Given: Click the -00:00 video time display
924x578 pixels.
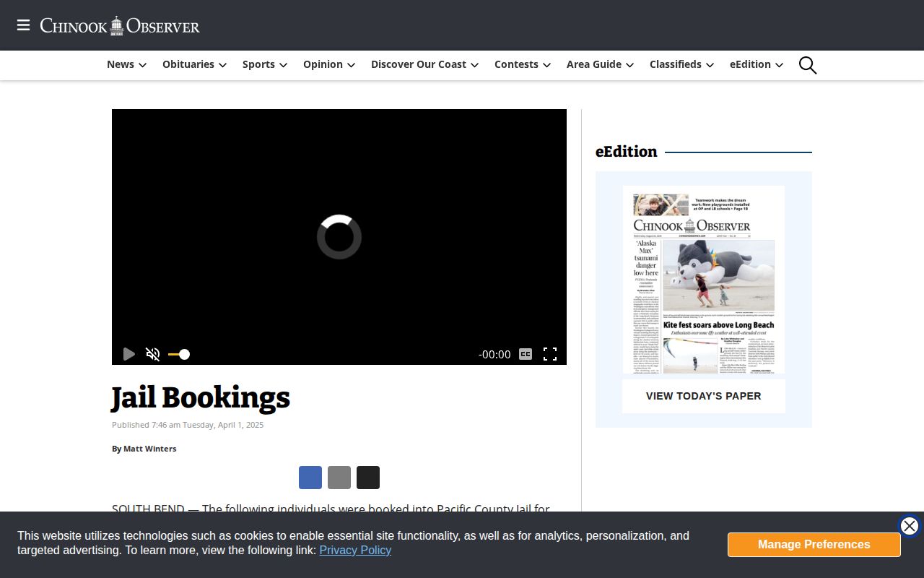Looking at the screenshot, I should pyautogui.click(x=494, y=354).
